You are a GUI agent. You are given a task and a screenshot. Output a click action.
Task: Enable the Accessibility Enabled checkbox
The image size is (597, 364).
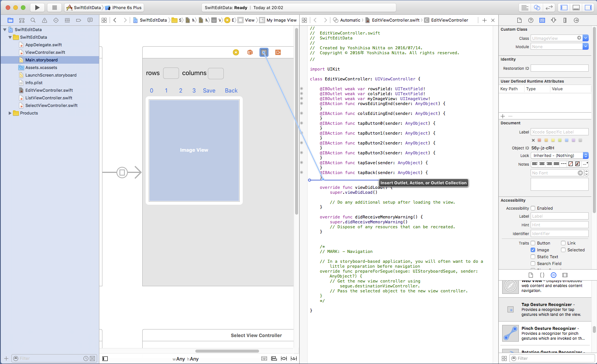(x=533, y=208)
